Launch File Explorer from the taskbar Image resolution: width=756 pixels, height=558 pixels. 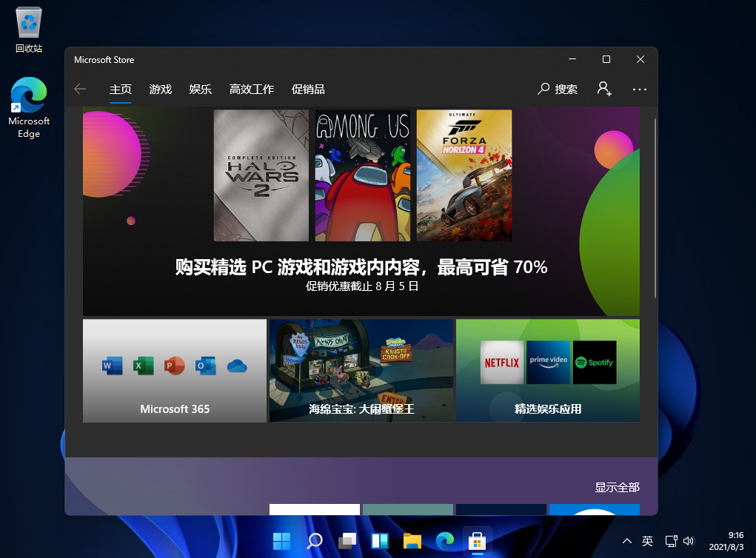tap(412, 541)
